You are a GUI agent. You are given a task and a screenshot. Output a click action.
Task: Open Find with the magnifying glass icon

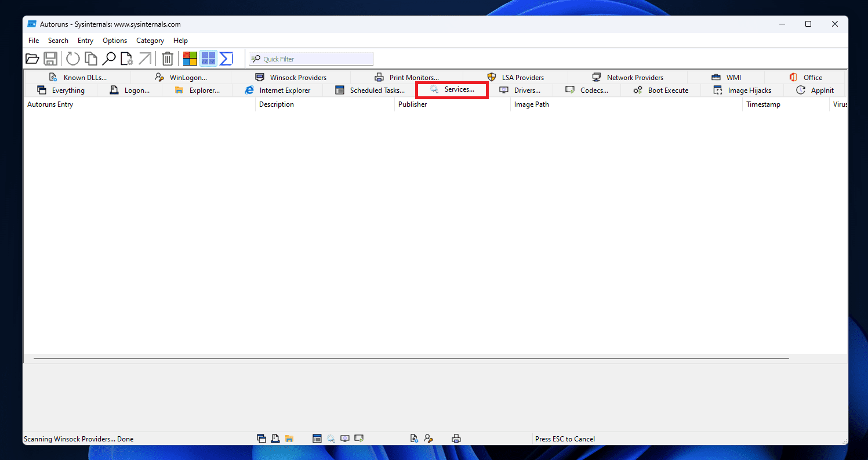108,59
